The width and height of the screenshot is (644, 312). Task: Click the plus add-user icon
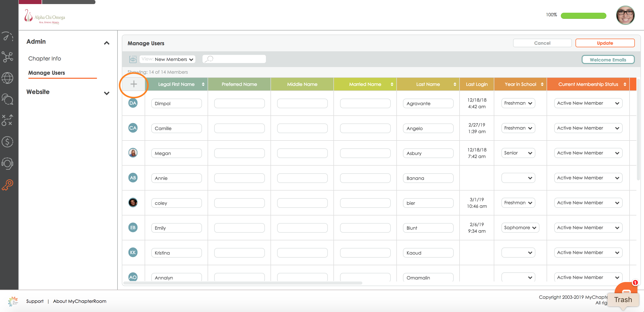[134, 84]
